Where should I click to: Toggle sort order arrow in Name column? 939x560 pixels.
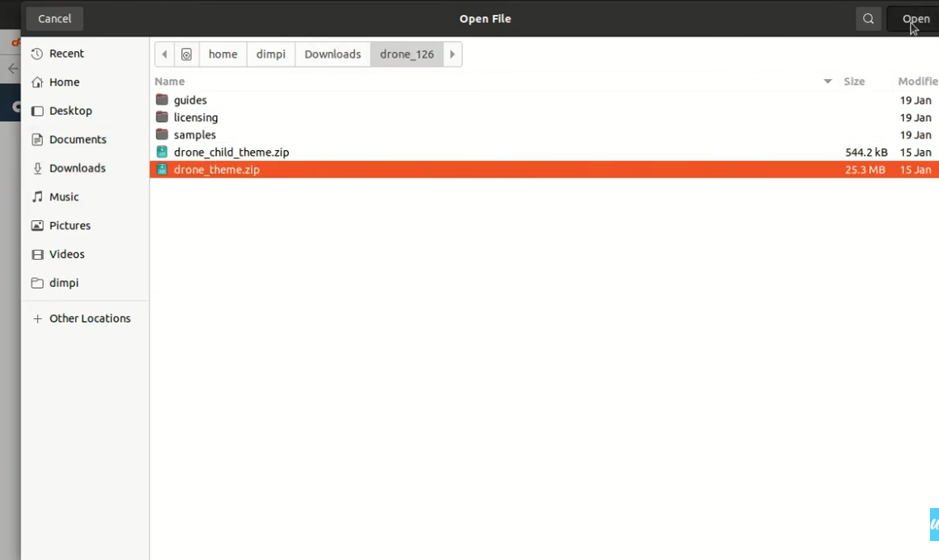tap(827, 82)
